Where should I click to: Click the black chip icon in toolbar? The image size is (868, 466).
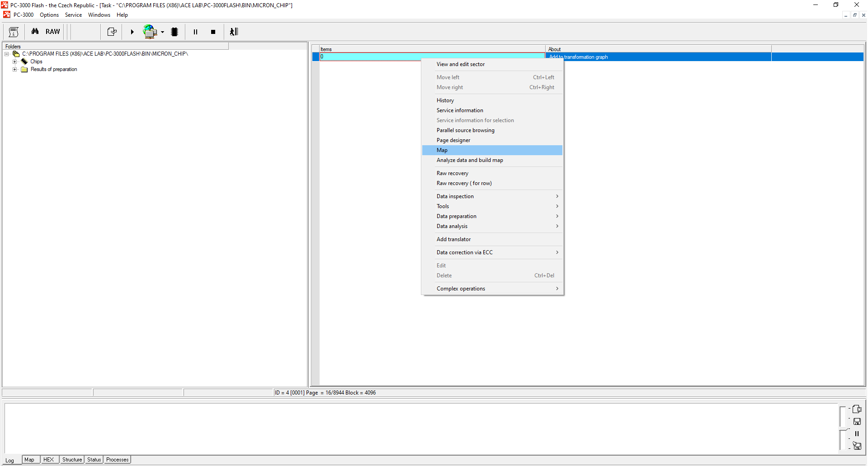point(175,32)
